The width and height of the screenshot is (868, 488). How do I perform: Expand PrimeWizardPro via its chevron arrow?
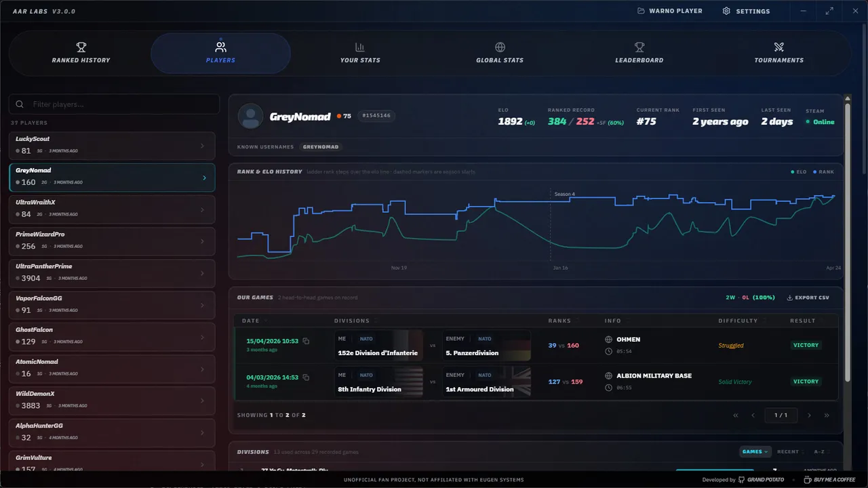[x=203, y=242]
